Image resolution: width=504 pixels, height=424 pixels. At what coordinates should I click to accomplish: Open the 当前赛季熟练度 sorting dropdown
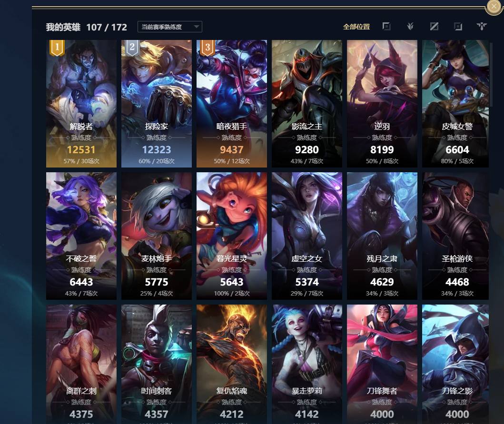pos(170,27)
